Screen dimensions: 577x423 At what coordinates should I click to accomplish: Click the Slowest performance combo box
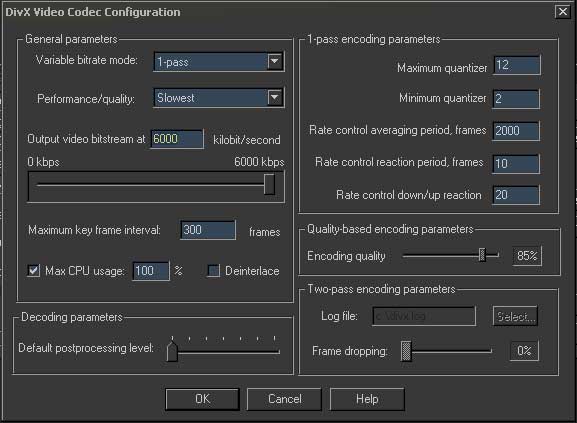pos(219,97)
